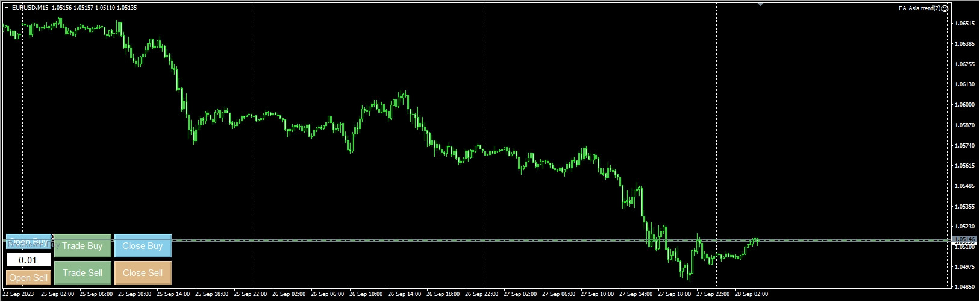Click the 1.06515 price scale label
Image resolution: width=980 pixels, height=302 pixels.
[x=965, y=24]
